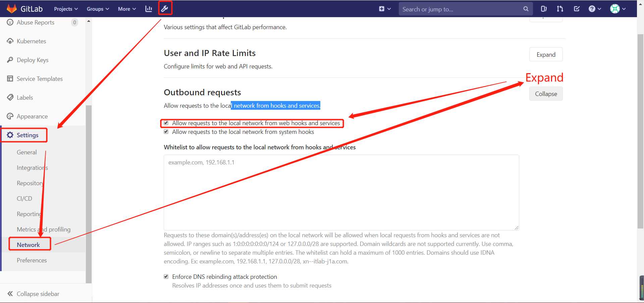Click 'Resolves IP addresses once' help text
The image size is (644, 303).
click(252, 285)
